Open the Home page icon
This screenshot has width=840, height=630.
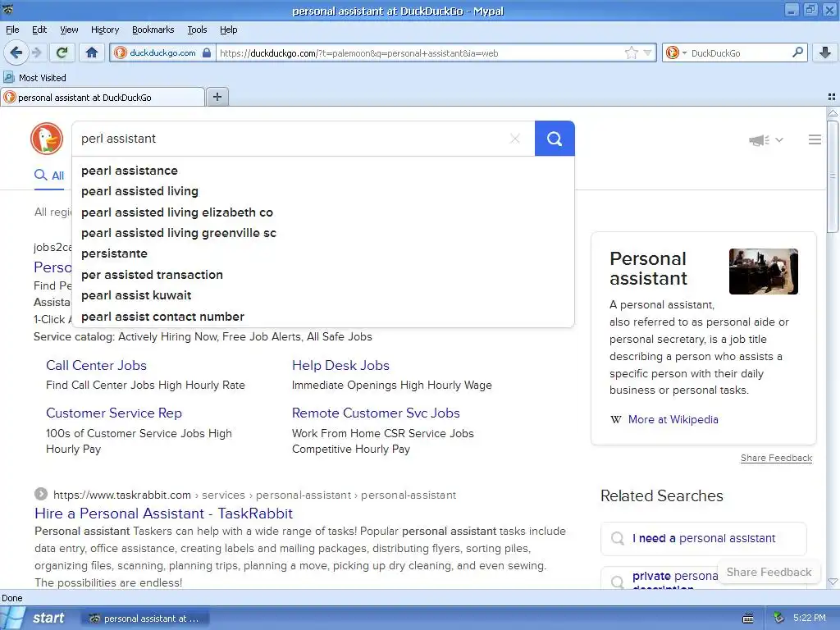click(x=92, y=52)
